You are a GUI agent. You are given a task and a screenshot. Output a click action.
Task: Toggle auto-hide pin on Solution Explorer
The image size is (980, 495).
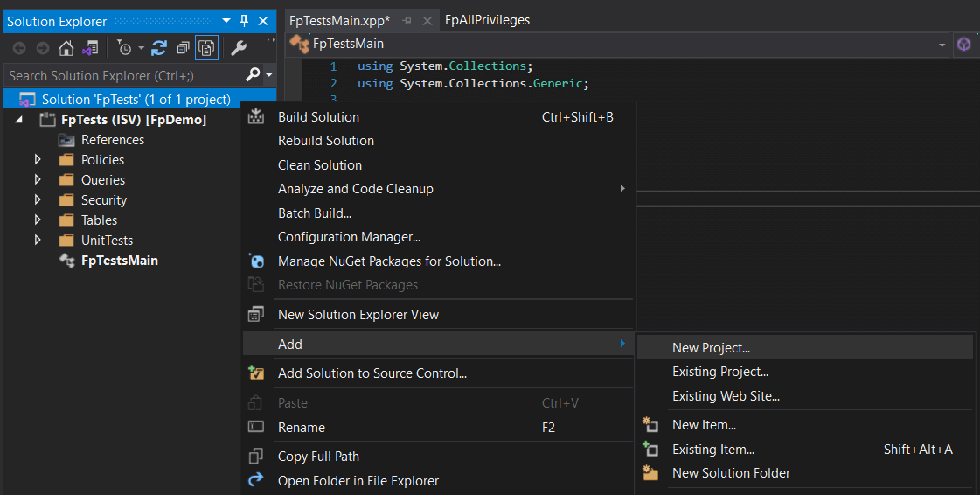click(245, 21)
